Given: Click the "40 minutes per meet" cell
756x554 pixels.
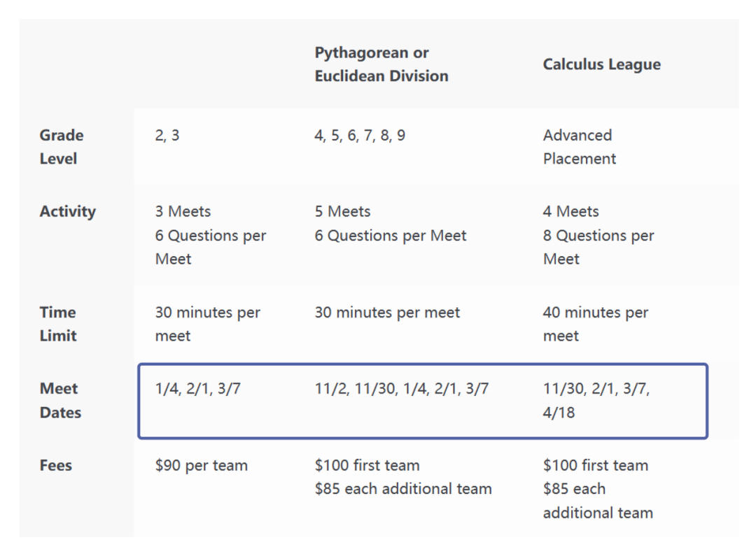Looking at the screenshot, I should [595, 324].
